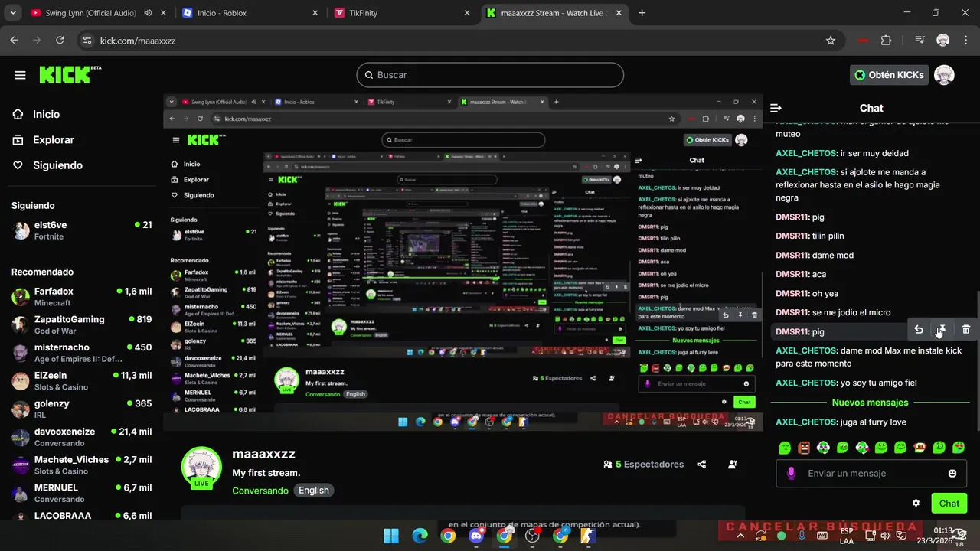Viewport: 980px width, 551px height.
Task: Open OBS Studio from taskbar
Action: pyautogui.click(x=532, y=536)
